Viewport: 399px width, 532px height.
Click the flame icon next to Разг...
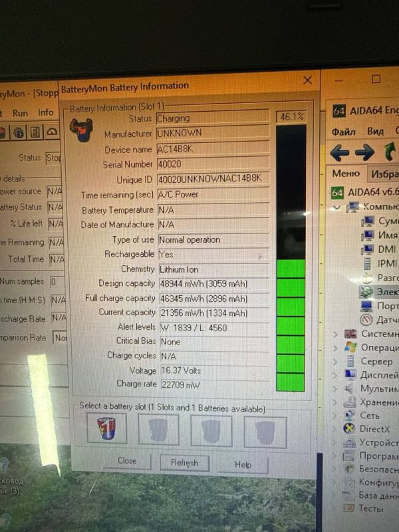[x=367, y=278]
